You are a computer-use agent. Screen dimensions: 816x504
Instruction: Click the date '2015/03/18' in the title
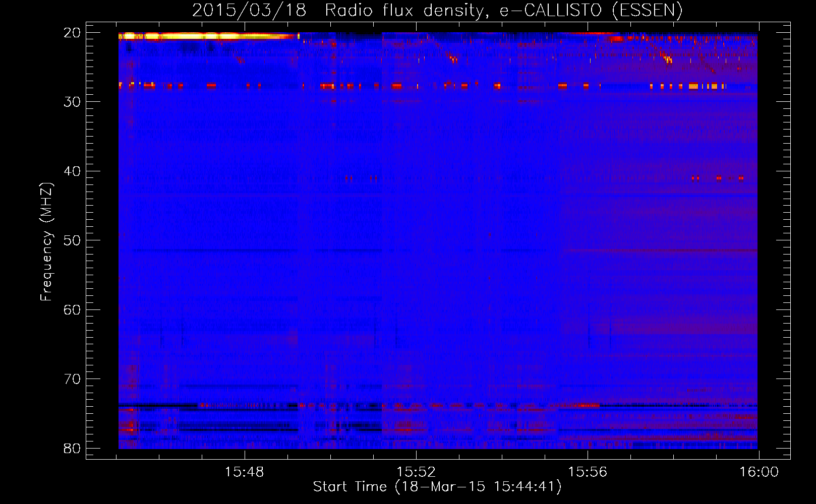pos(249,11)
